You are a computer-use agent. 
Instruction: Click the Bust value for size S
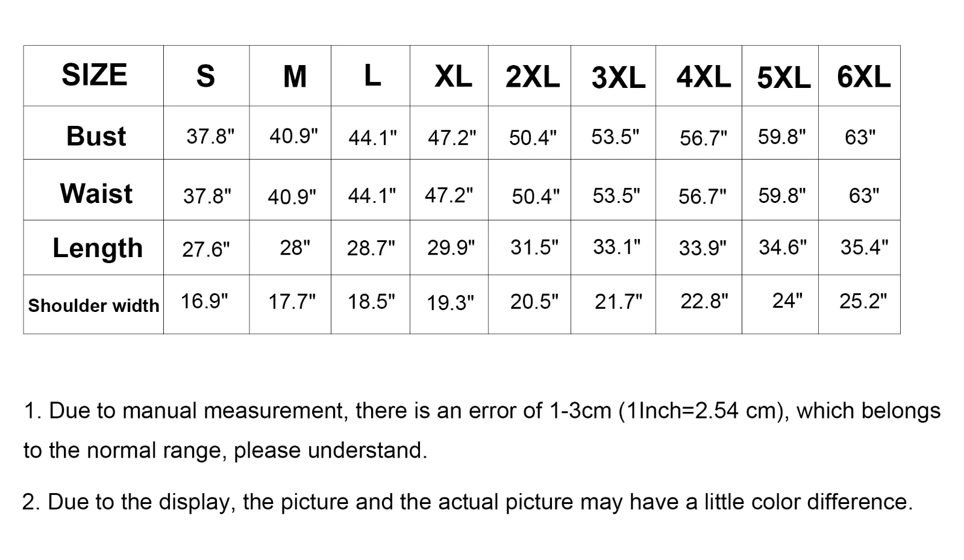(210, 137)
